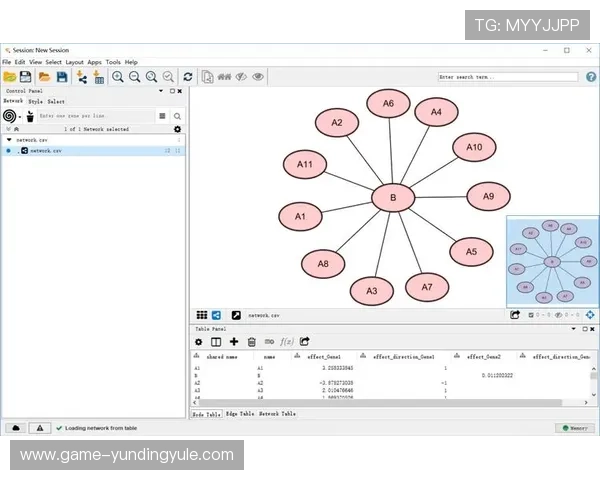Viewport: 600px width, 480px height.
Task: Click the Import Table from File icon
Action: (99, 77)
